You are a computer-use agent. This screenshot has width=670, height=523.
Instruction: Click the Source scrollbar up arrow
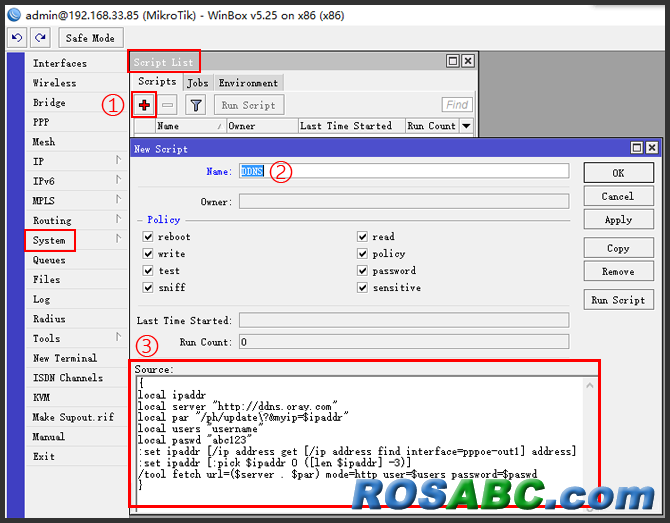[590, 385]
